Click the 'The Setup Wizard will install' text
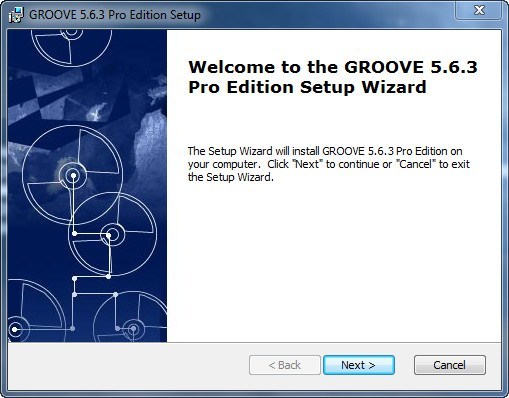The width and height of the screenshot is (509, 398). click(328, 164)
